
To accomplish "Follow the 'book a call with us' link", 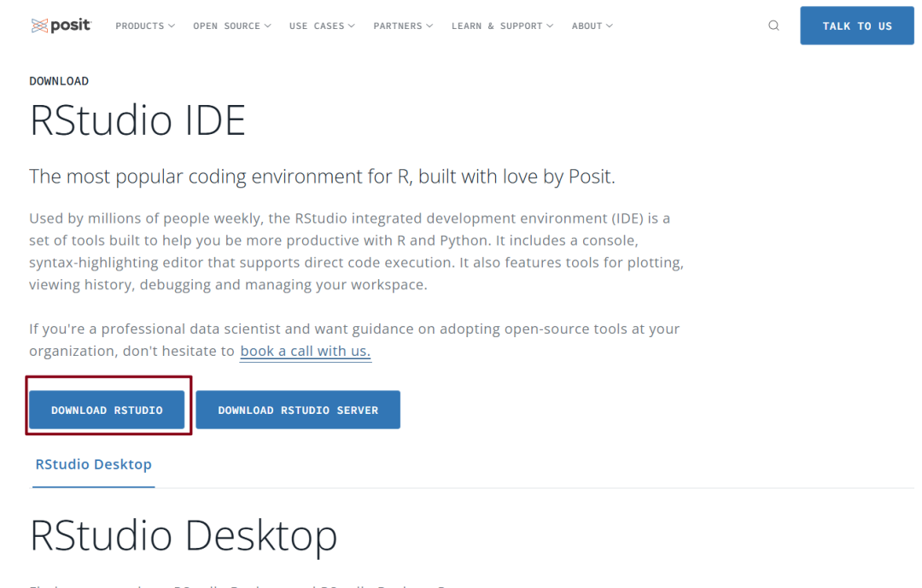I will (x=305, y=351).
